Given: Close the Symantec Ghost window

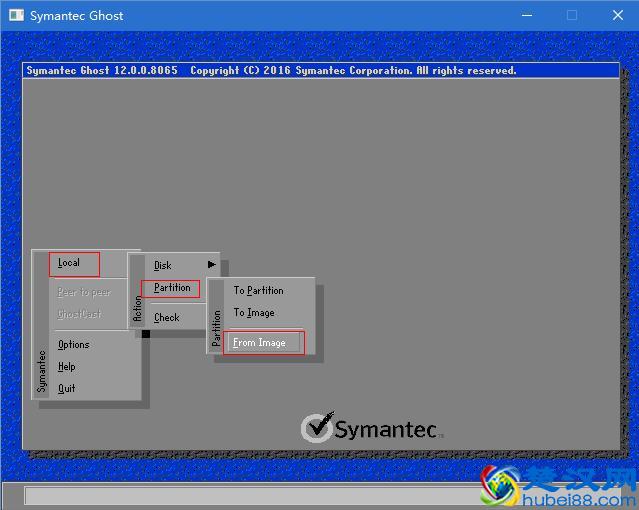Looking at the screenshot, I should click(616, 15).
